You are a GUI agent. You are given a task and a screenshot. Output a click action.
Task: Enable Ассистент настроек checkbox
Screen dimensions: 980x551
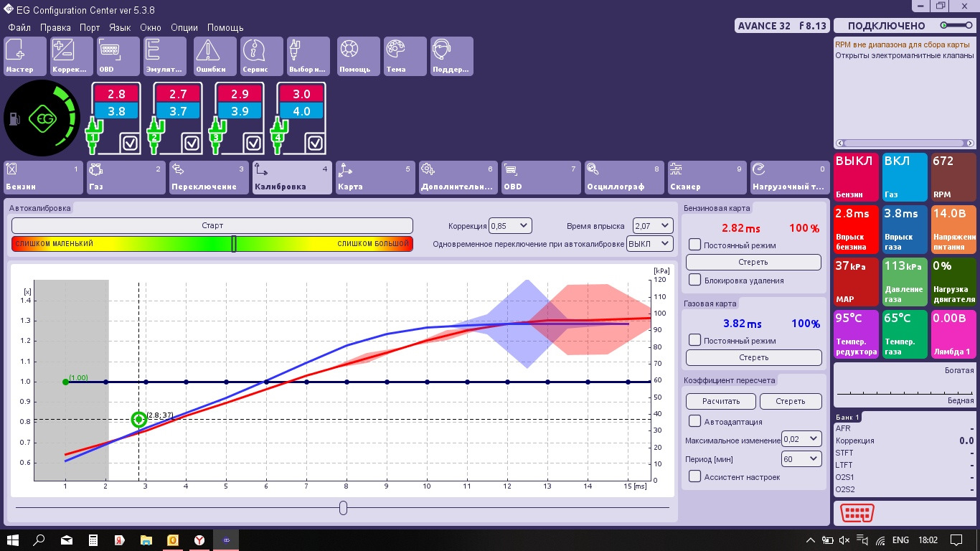[x=694, y=476]
